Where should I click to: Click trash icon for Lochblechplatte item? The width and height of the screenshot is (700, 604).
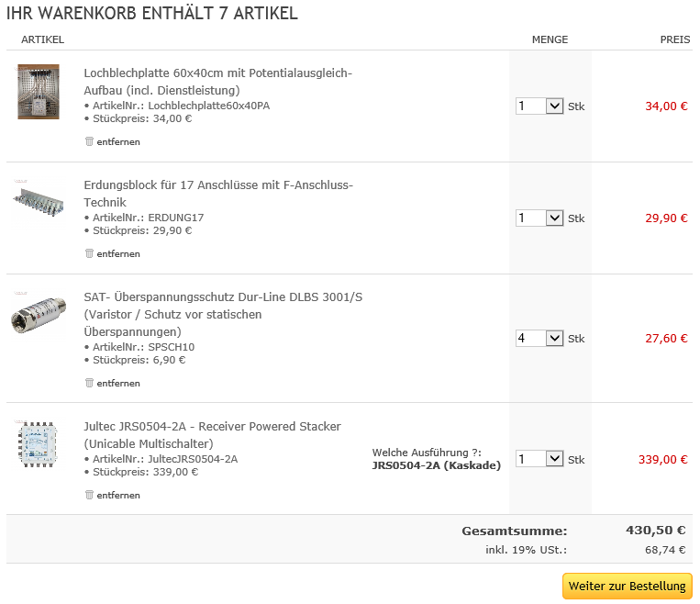89,141
